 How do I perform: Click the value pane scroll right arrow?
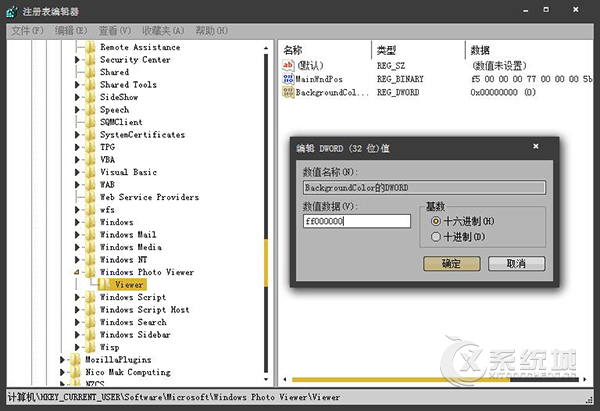click(585, 380)
